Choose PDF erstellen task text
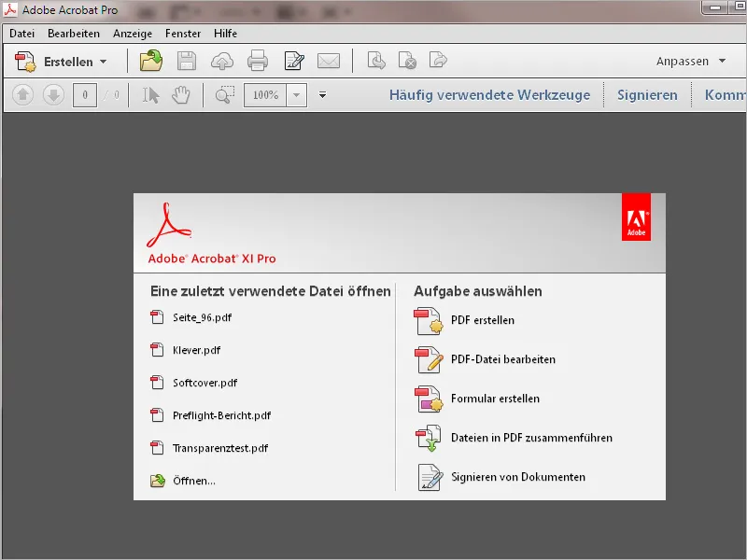 pyautogui.click(x=483, y=320)
